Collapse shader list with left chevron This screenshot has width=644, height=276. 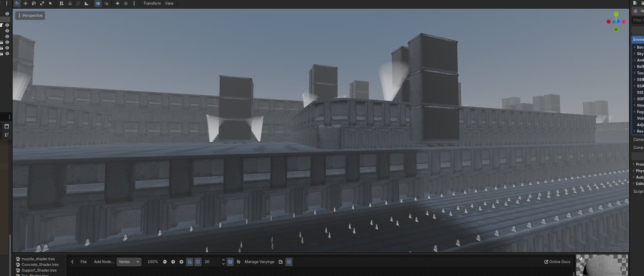click(x=72, y=262)
